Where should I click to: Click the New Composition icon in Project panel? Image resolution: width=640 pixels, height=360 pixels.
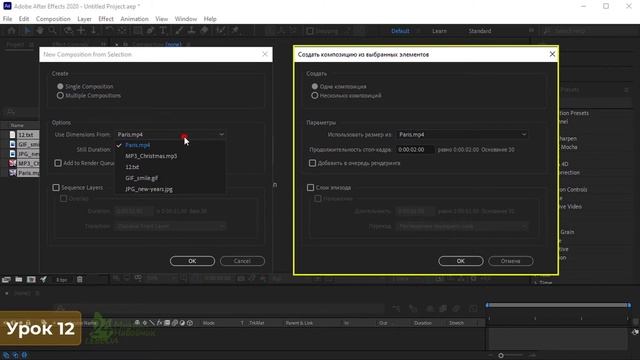click(x=31, y=280)
